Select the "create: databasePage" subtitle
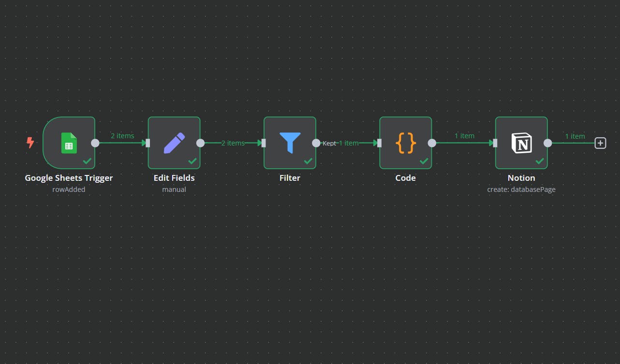This screenshot has height=364, width=620. point(521,189)
